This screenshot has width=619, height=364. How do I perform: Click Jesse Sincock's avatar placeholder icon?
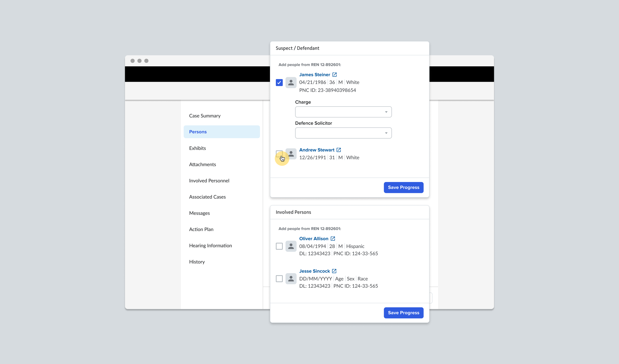click(x=291, y=279)
